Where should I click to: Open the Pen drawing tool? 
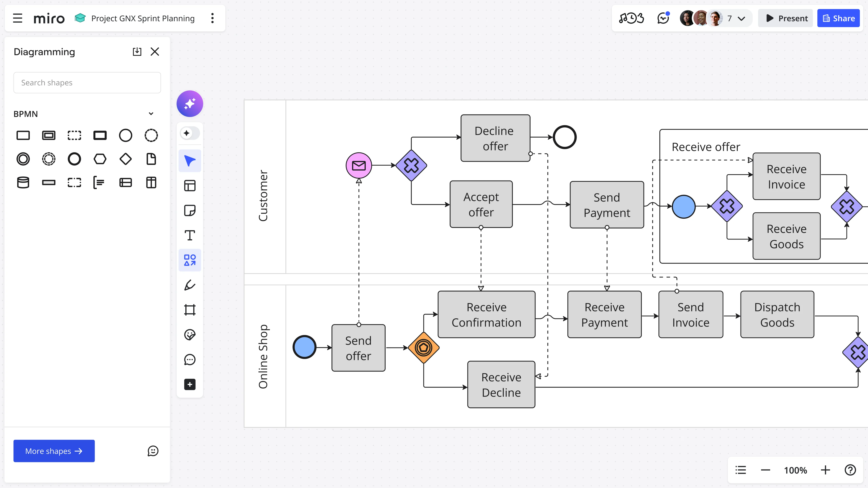(190, 285)
